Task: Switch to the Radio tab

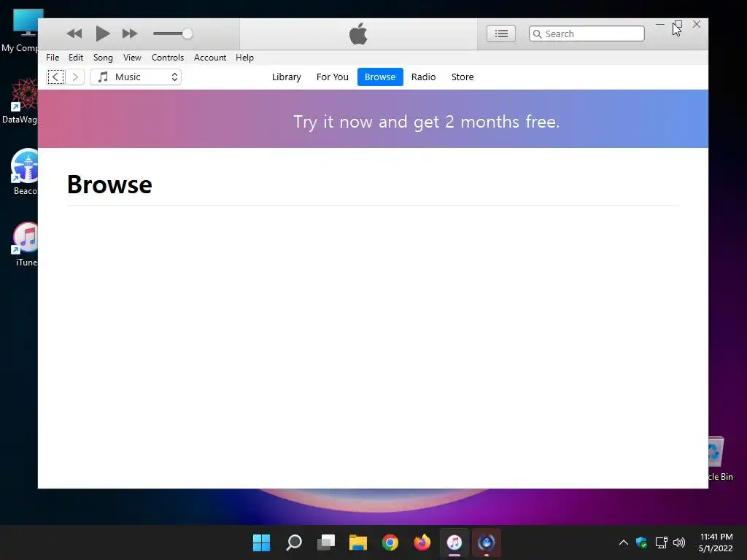Action: click(x=424, y=77)
